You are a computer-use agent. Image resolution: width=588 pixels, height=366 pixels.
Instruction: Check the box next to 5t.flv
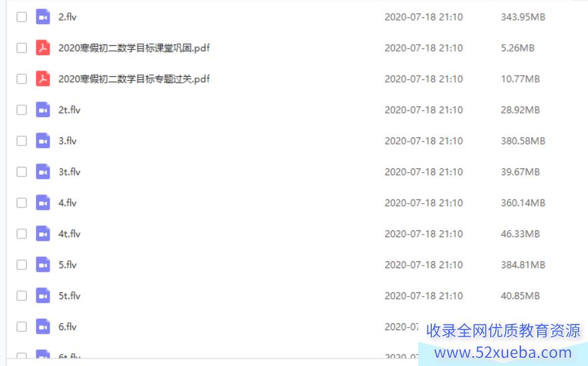[x=22, y=296]
